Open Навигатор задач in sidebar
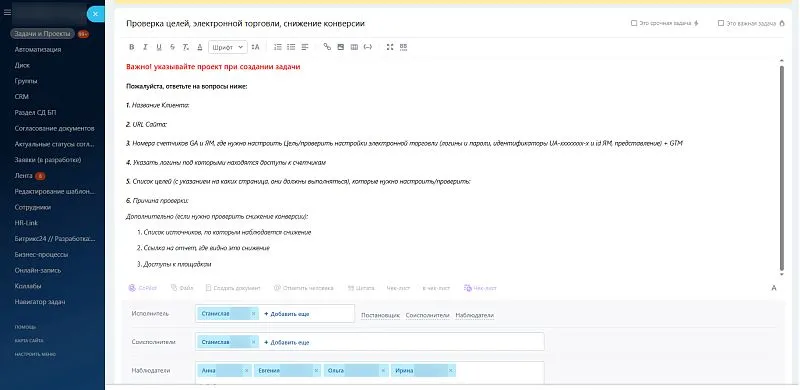 click(x=40, y=302)
